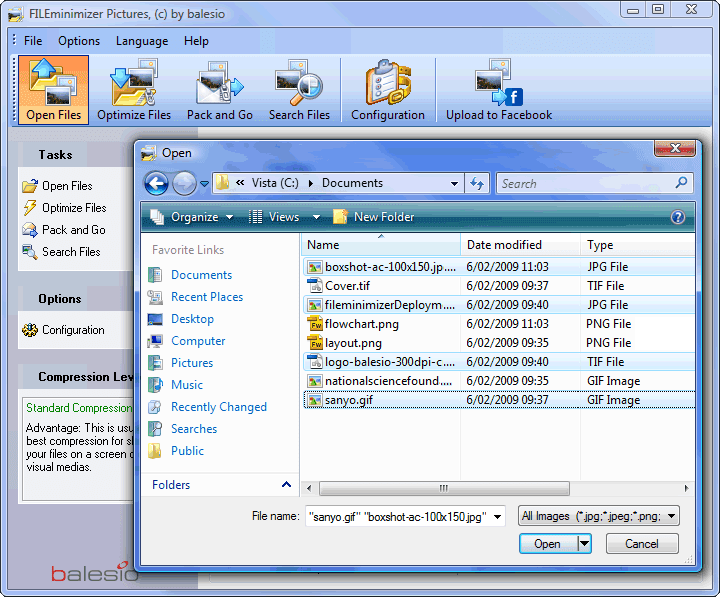Sort by the Type column header
Viewport: 720px width, 597px height.
[x=638, y=245]
